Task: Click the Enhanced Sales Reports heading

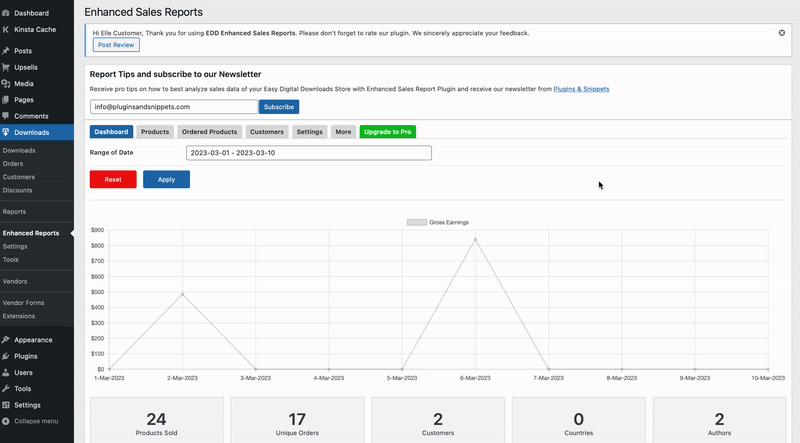Action: coord(143,12)
